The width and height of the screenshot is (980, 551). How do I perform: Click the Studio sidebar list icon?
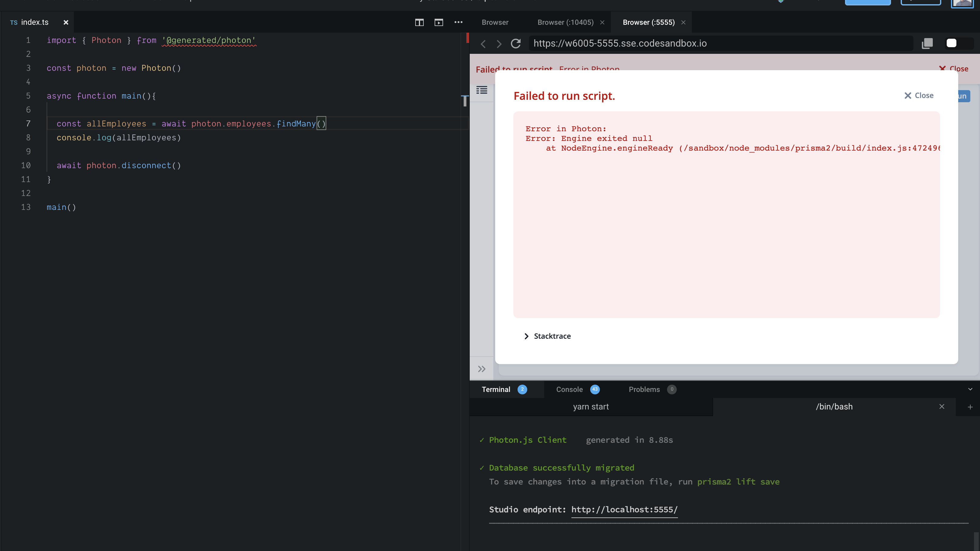(x=482, y=90)
